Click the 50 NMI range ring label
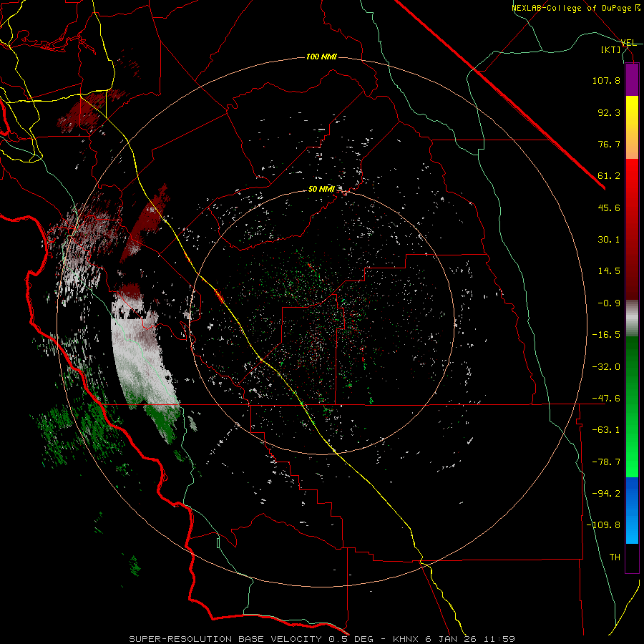Image resolution: width=644 pixels, height=644 pixels. tap(321, 190)
